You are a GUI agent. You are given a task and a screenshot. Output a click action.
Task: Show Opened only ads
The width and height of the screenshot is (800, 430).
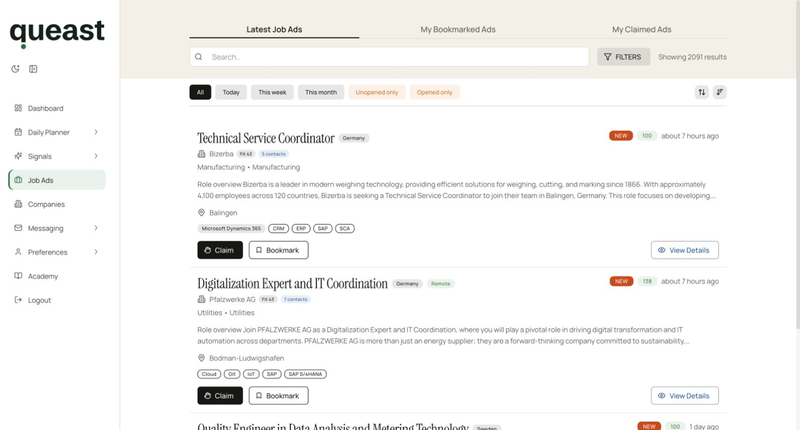click(x=435, y=92)
